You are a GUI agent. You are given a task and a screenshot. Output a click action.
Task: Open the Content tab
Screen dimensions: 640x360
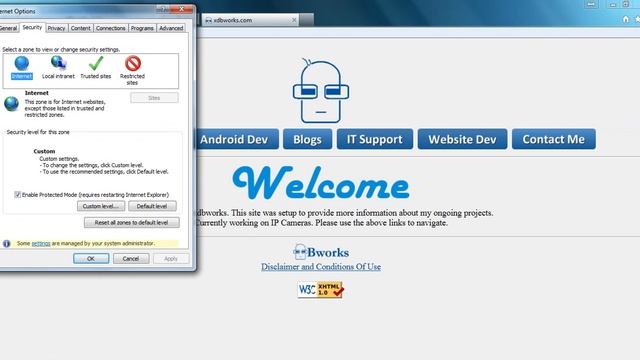tap(80, 28)
